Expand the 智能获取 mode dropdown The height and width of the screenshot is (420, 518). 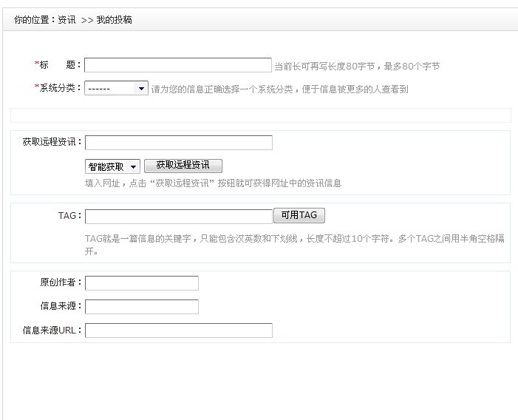[x=112, y=166]
